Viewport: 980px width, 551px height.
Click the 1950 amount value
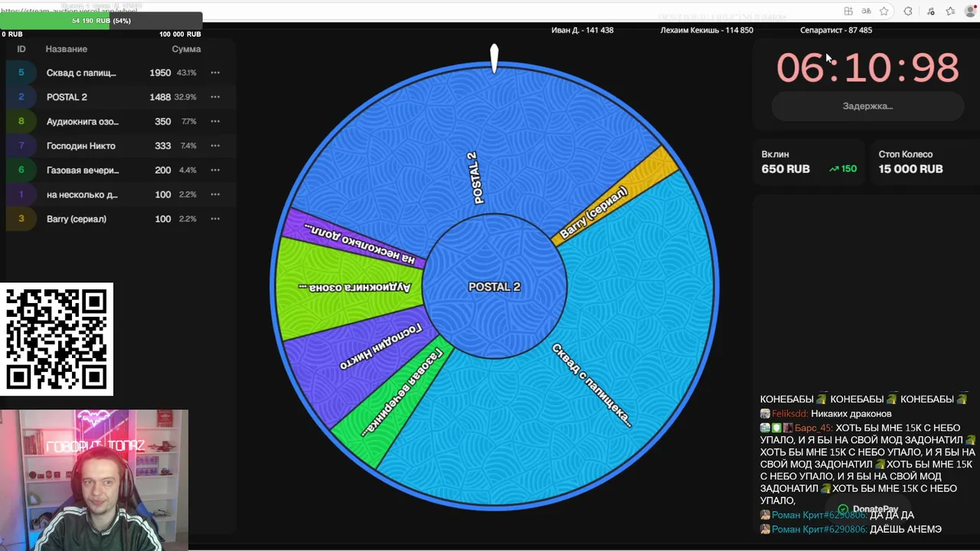160,73
